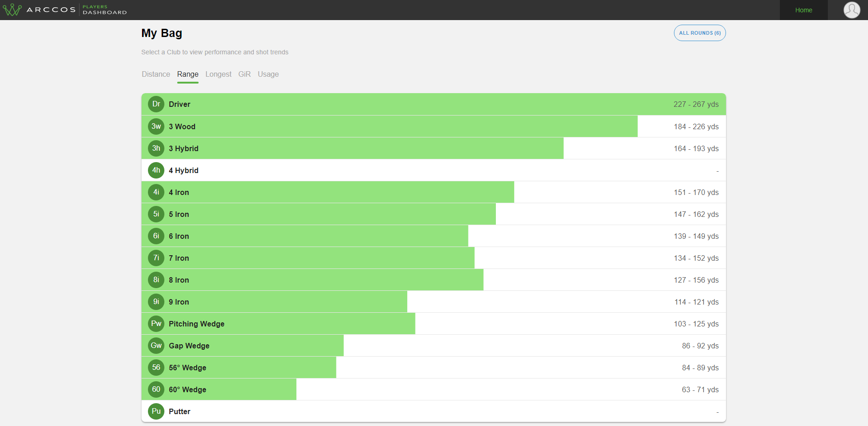
Task: Open the 3 Hybrid row name
Action: [x=184, y=148]
